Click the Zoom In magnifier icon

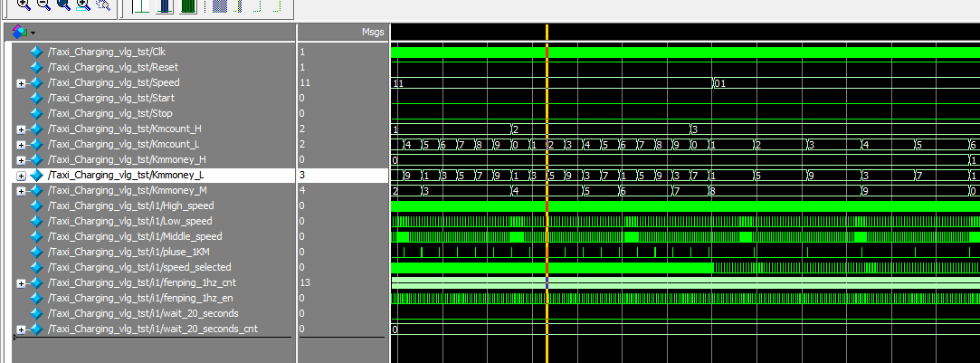(24, 5)
